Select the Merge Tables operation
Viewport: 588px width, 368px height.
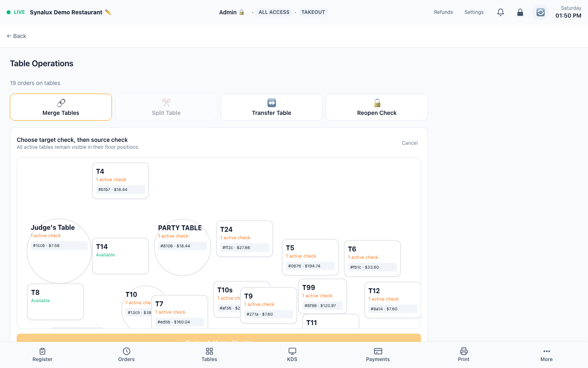61,107
